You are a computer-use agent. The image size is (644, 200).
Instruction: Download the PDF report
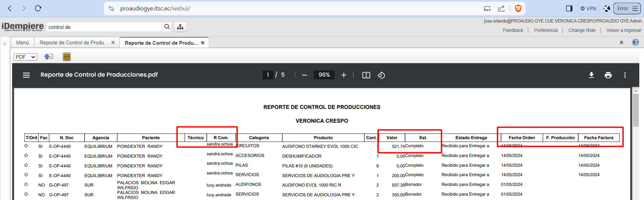click(591, 75)
